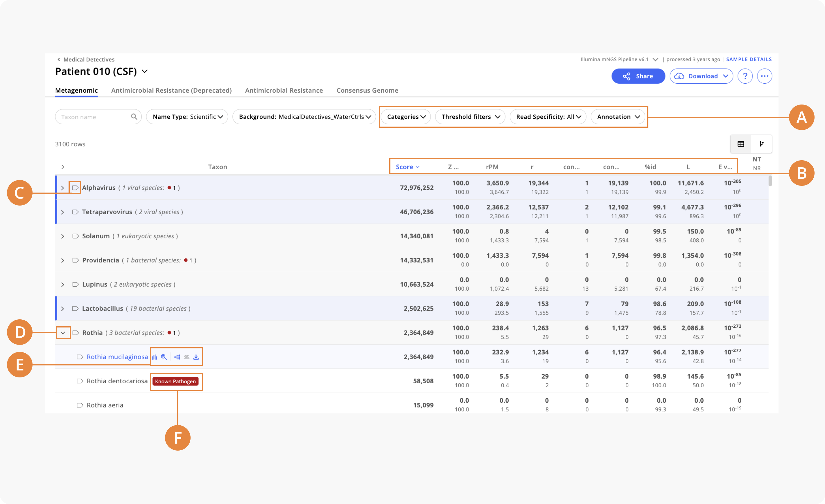Image resolution: width=825 pixels, height=504 pixels.
Task: Click the annotation flag icon for Alphavirus
Action: click(x=75, y=188)
